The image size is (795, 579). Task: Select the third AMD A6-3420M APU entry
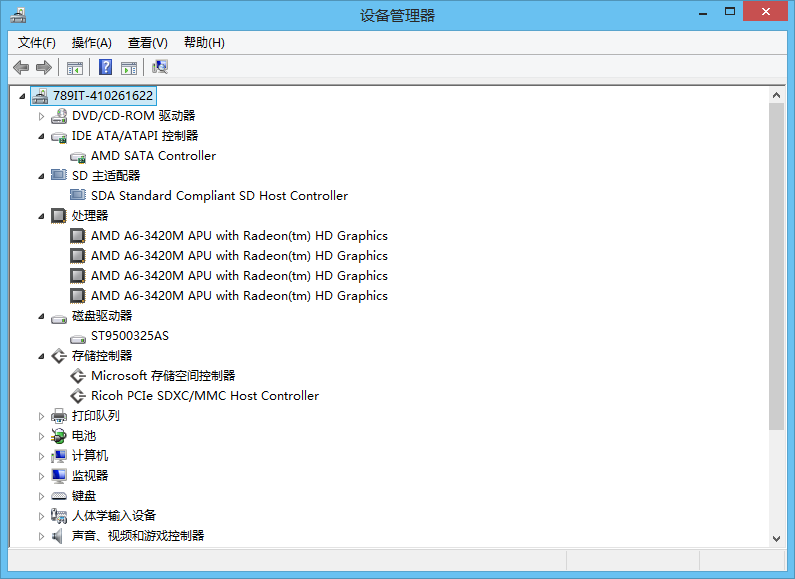[239, 276]
